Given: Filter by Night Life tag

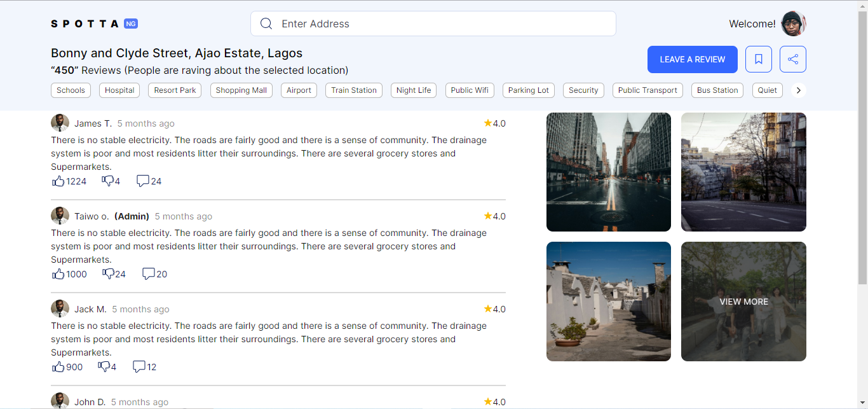Looking at the screenshot, I should point(414,90).
